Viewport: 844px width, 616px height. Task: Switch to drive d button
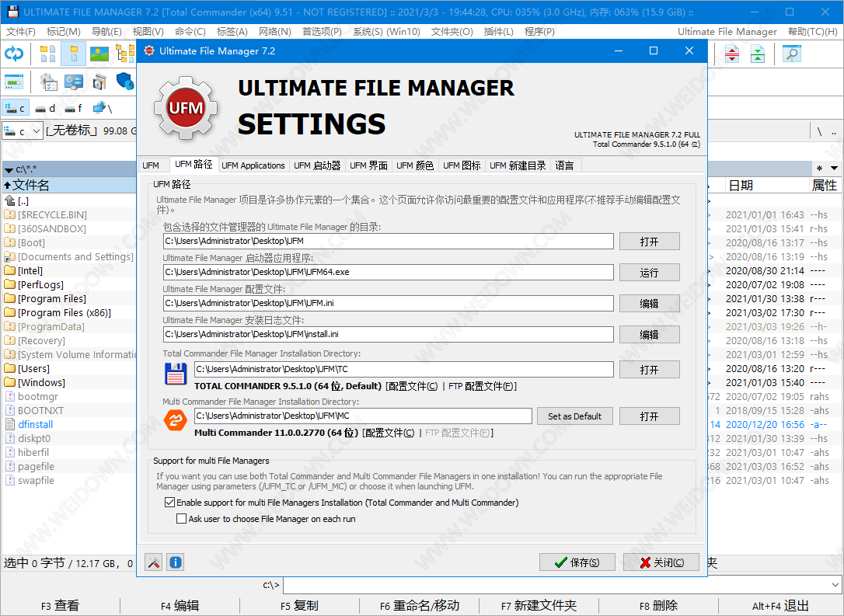pyautogui.click(x=45, y=108)
